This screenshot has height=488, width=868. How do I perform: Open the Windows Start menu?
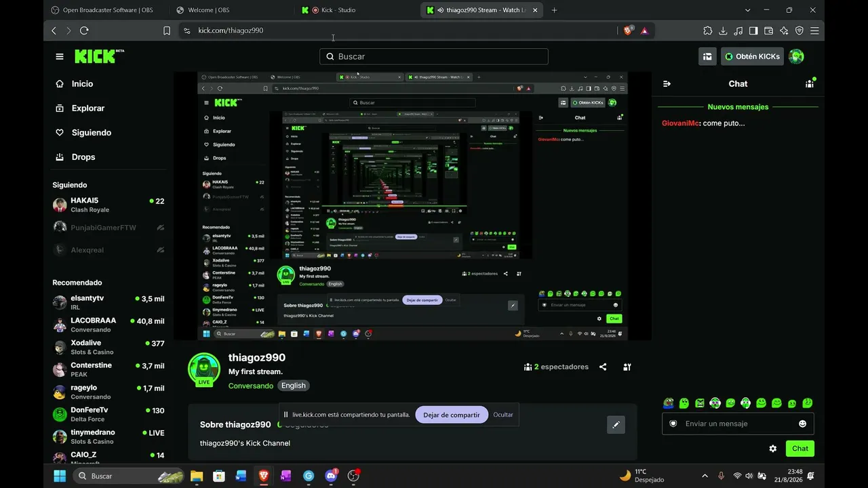pos(60,476)
